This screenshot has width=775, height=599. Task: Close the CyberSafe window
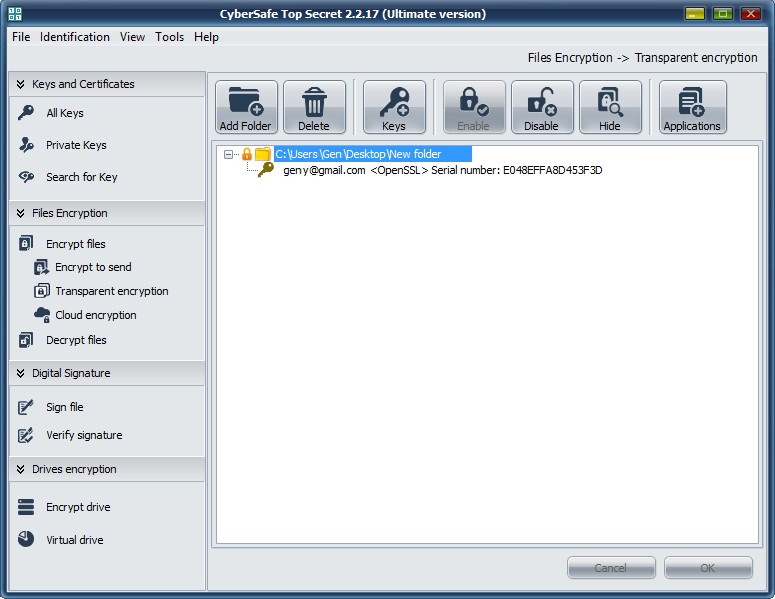tap(750, 14)
